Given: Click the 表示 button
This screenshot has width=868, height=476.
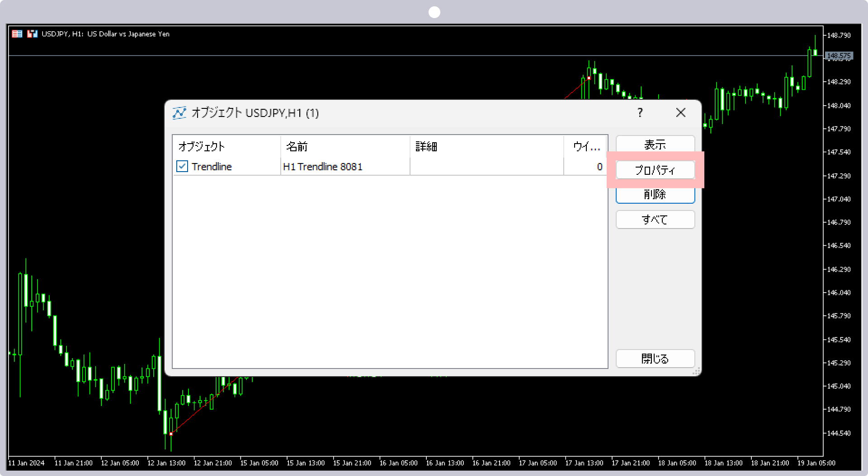Looking at the screenshot, I should point(655,144).
